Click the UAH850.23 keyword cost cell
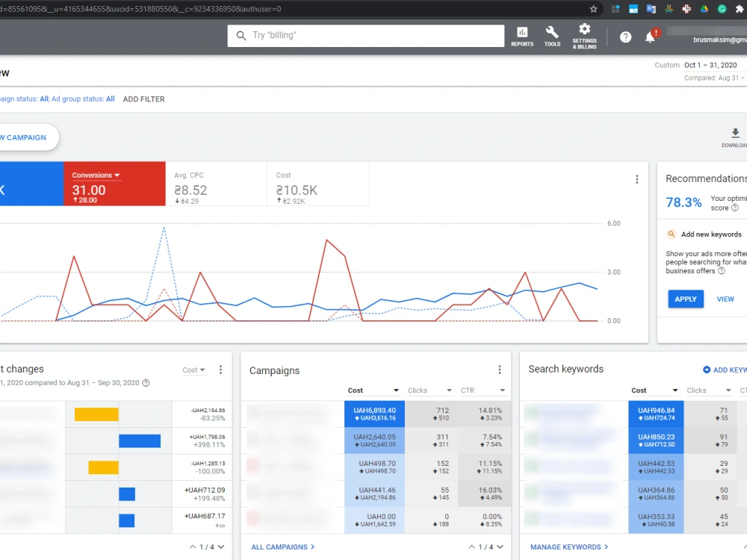Screen dimensions: 747x560 [x=656, y=441]
